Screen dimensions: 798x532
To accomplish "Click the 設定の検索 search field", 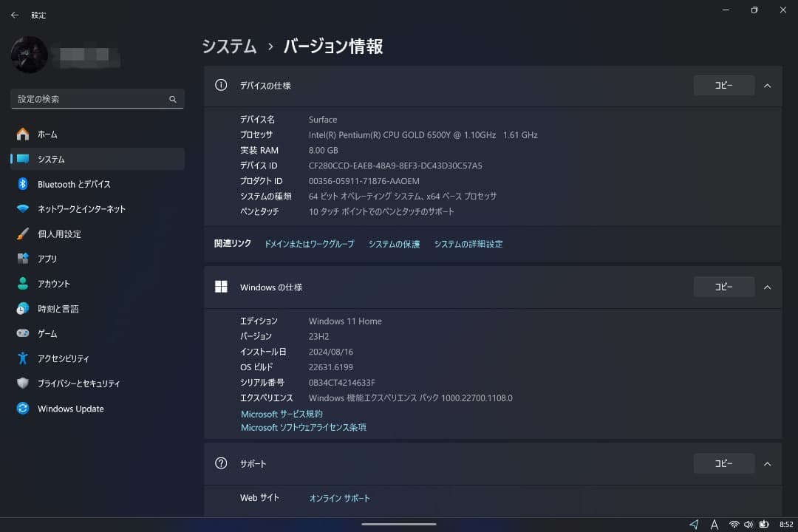I will tap(90, 99).
